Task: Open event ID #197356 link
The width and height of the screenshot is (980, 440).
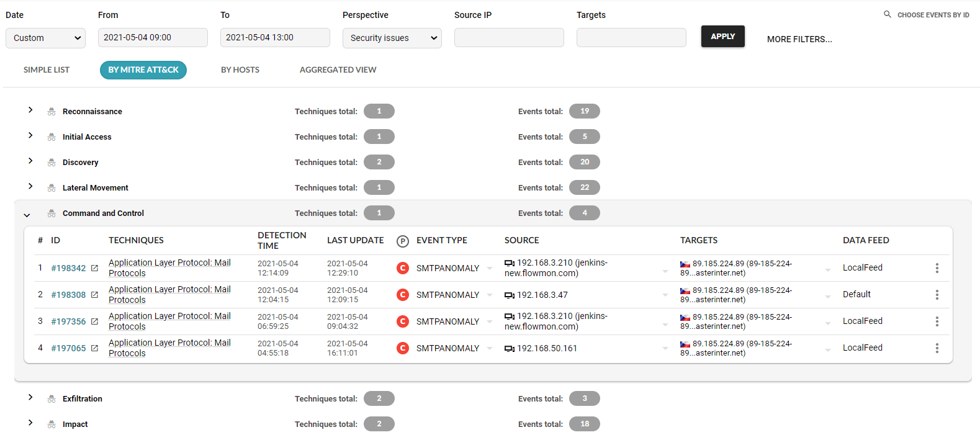Action: [68, 321]
